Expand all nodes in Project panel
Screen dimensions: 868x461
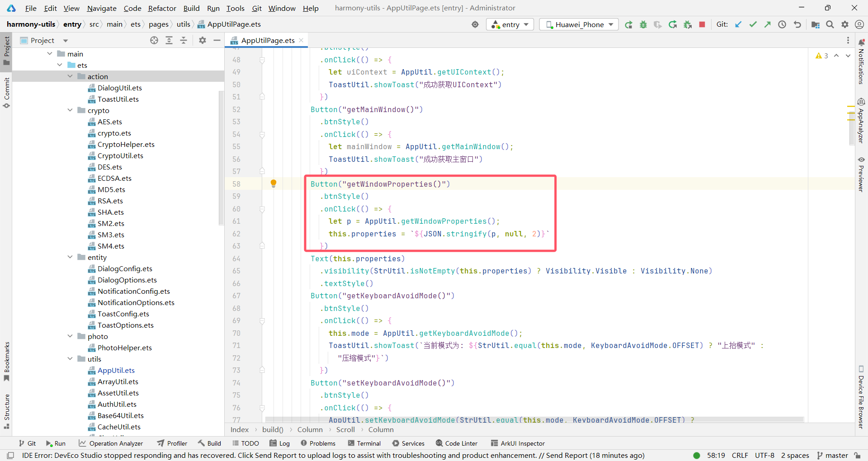pos(169,40)
